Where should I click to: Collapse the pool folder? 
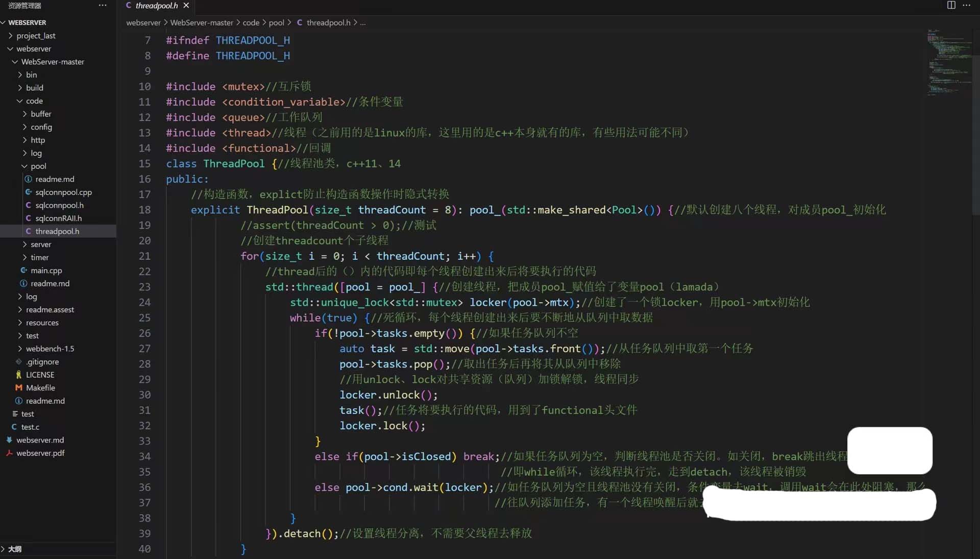coord(58,166)
